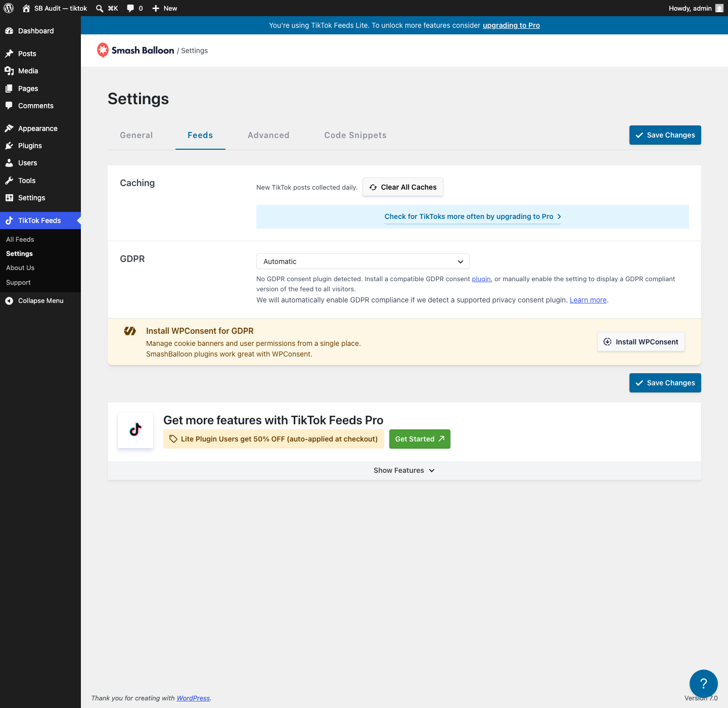728x708 pixels.
Task: Open the GDPR Learn more link
Action: tap(588, 300)
